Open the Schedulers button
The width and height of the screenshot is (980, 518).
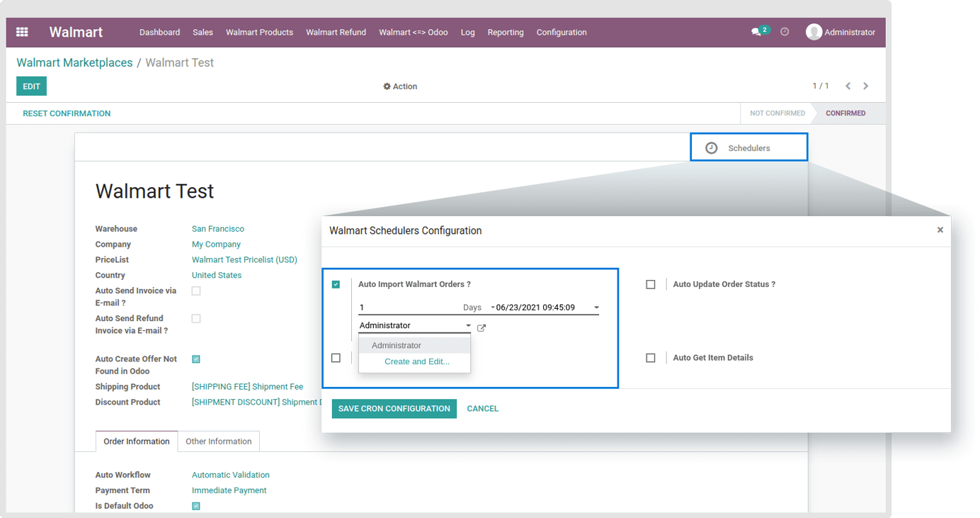pos(748,147)
